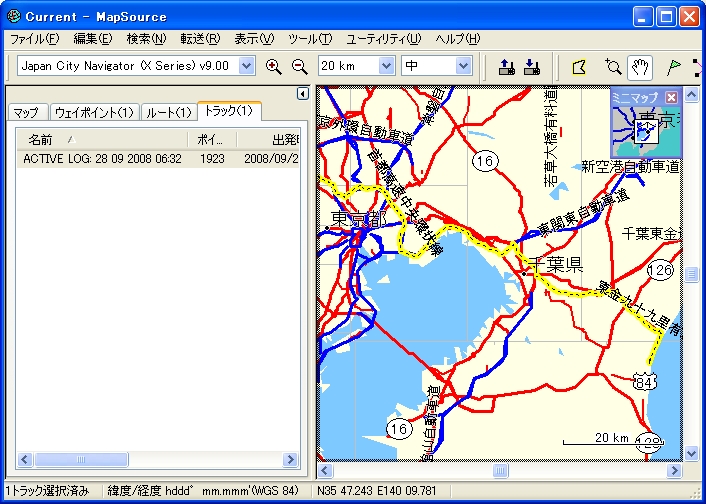Click track list scroll right arrow
The image size is (706, 504).
coord(290,459)
